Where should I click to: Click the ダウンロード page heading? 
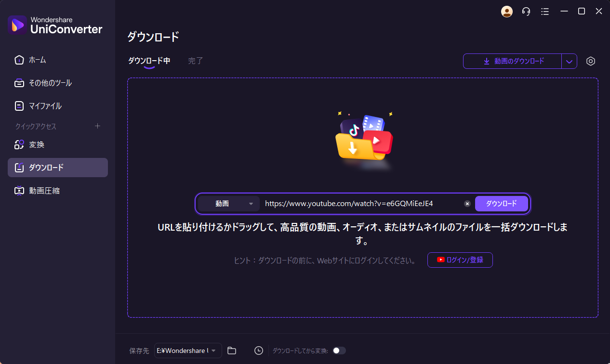tap(153, 37)
